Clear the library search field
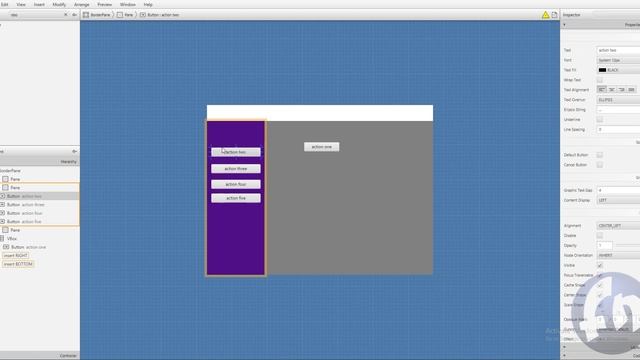Screen dimensions: 640x360 [x=66, y=15]
